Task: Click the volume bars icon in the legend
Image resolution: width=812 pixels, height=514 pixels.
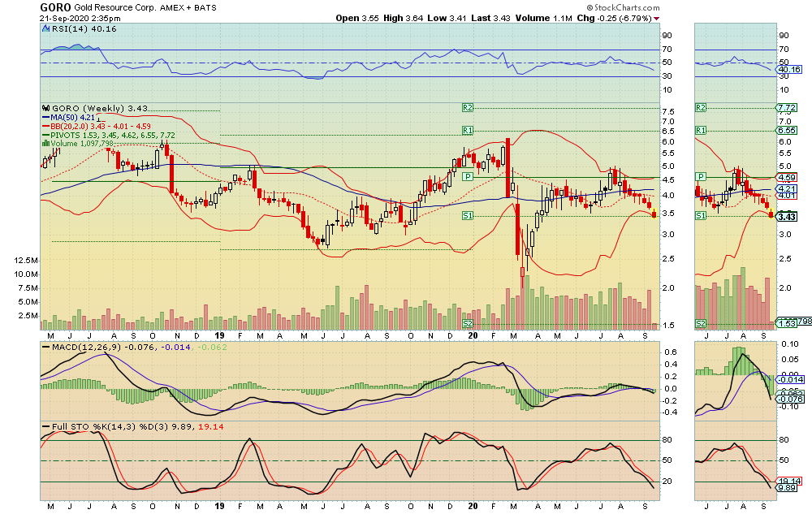Action: 45,144
